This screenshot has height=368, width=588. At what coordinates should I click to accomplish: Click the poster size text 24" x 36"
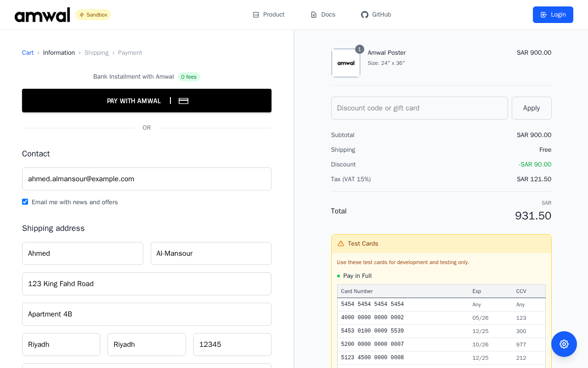point(386,63)
